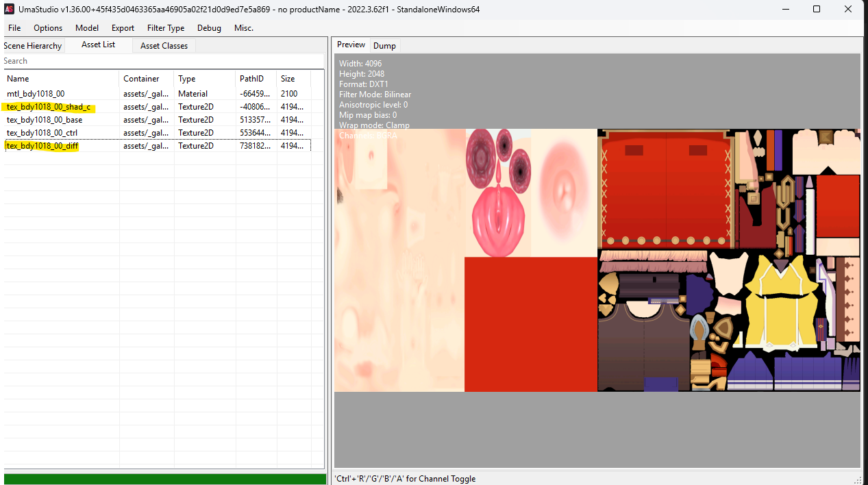Viewport: 868px width, 485px height.
Task: Click the 738182... PathID cell
Action: (253, 146)
